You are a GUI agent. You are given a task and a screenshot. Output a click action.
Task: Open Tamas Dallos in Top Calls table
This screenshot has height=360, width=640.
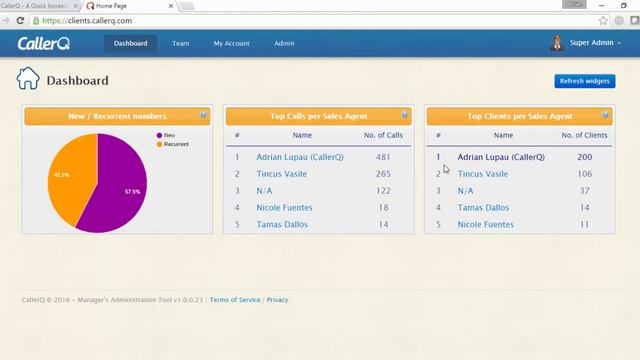(282, 224)
